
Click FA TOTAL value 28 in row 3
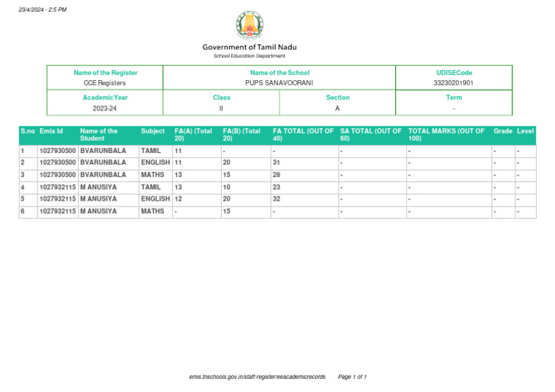277,175
